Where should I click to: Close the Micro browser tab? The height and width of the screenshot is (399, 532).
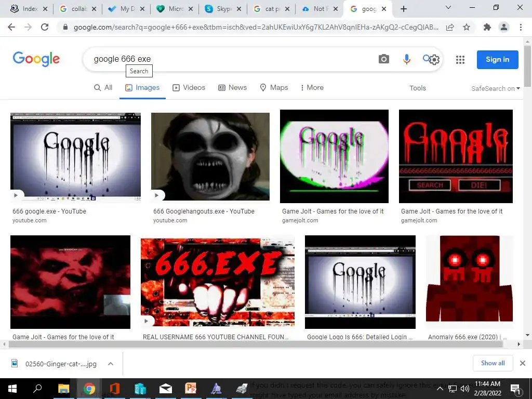191,9
